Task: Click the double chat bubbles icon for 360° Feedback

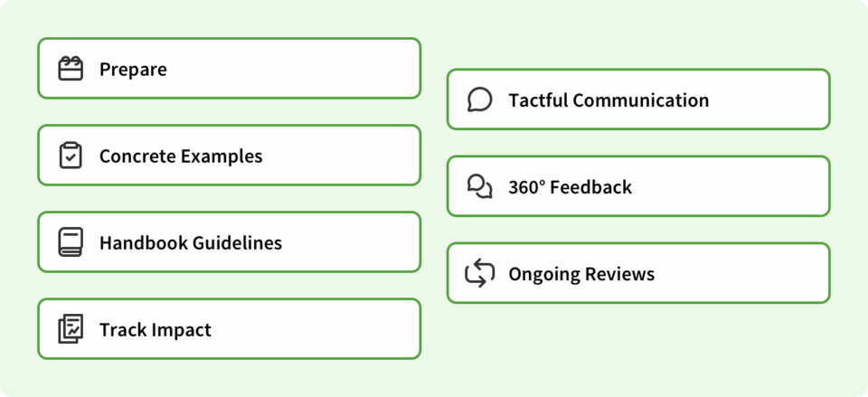Action: [x=479, y=186]
